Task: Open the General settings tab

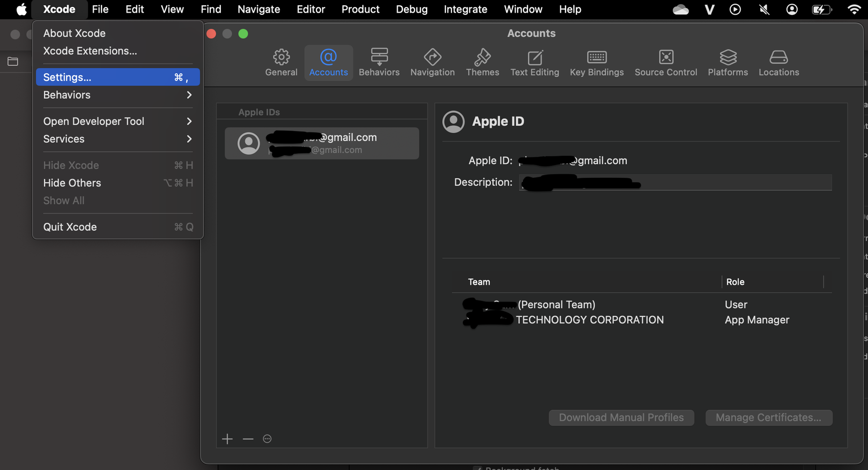Action: click(281, 63)
